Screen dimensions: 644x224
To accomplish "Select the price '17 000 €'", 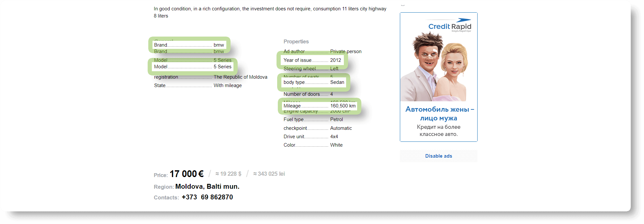I will tap(186, 174).
